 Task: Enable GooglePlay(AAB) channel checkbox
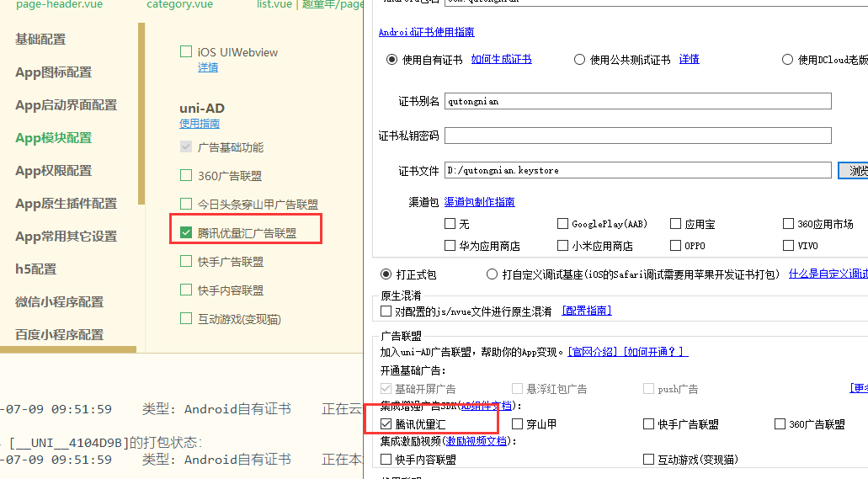(x=562, y=224)
